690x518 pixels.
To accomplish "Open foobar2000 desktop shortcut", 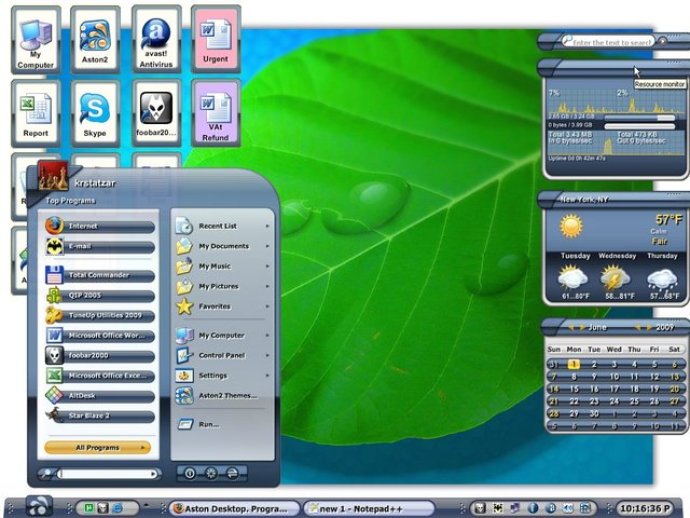I will click(x=156, y=114).
